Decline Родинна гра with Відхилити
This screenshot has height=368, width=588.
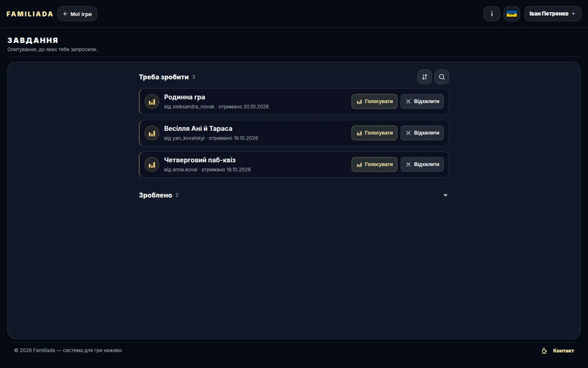pos(422,101)
